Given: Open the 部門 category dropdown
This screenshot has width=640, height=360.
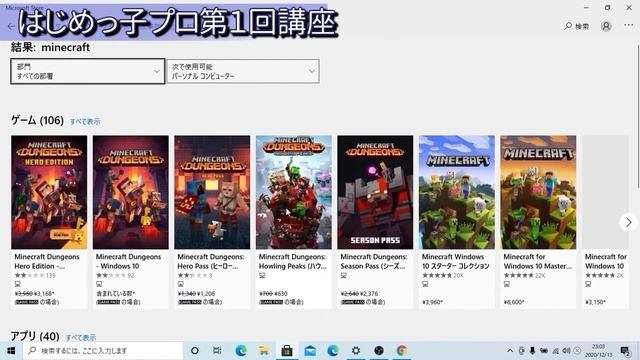Looking at the screenshot, I should [88, 71].
